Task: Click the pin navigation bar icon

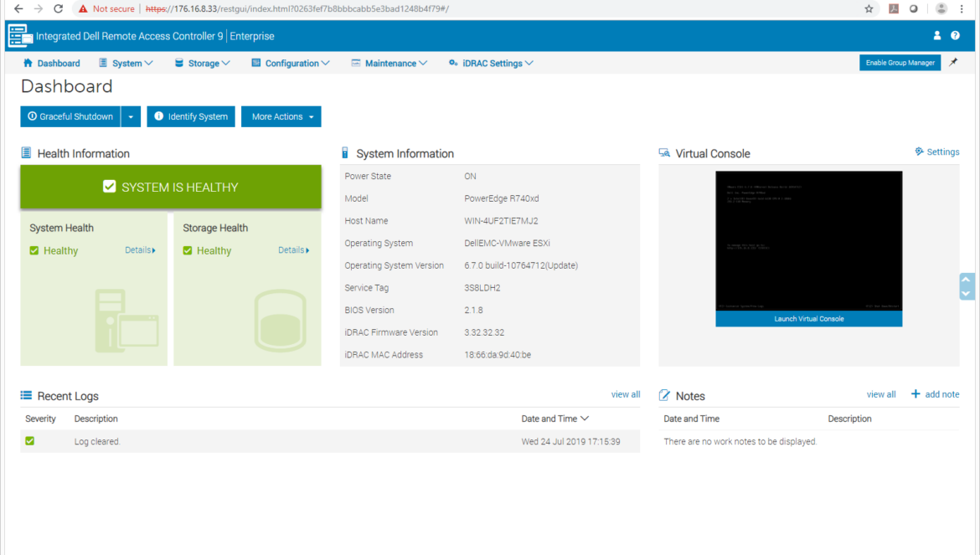Action: (x=953, y=63)
